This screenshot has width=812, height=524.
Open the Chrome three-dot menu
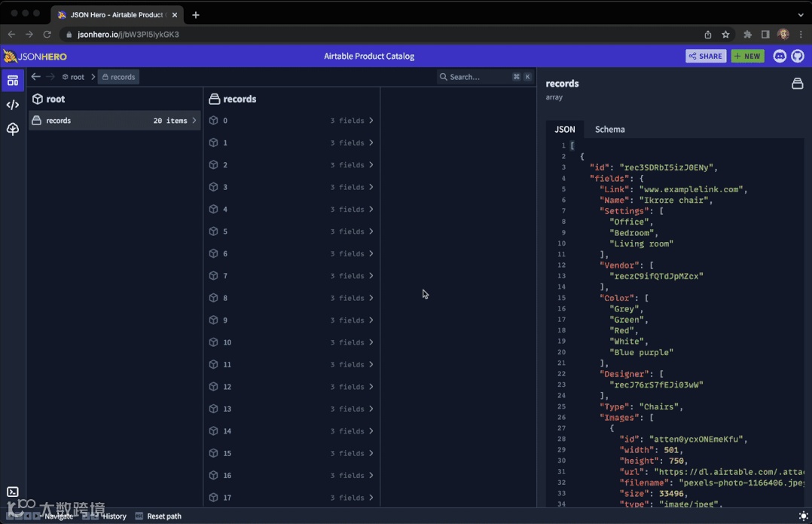pos(801,34)
